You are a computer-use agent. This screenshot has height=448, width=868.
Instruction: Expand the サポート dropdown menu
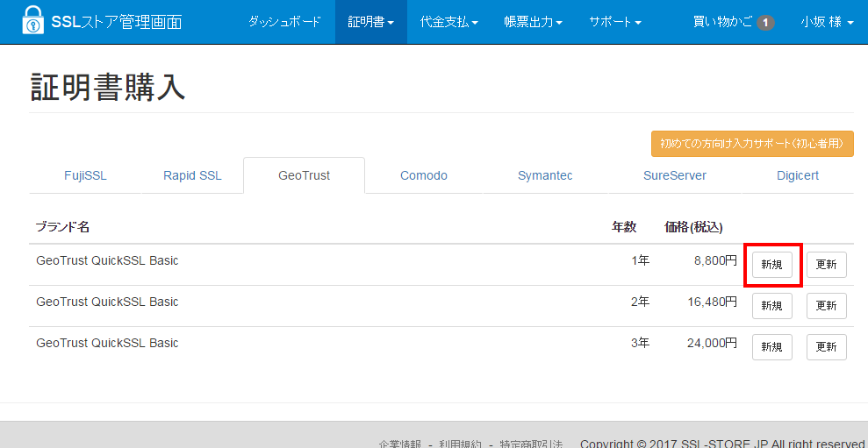coord(615,22)
